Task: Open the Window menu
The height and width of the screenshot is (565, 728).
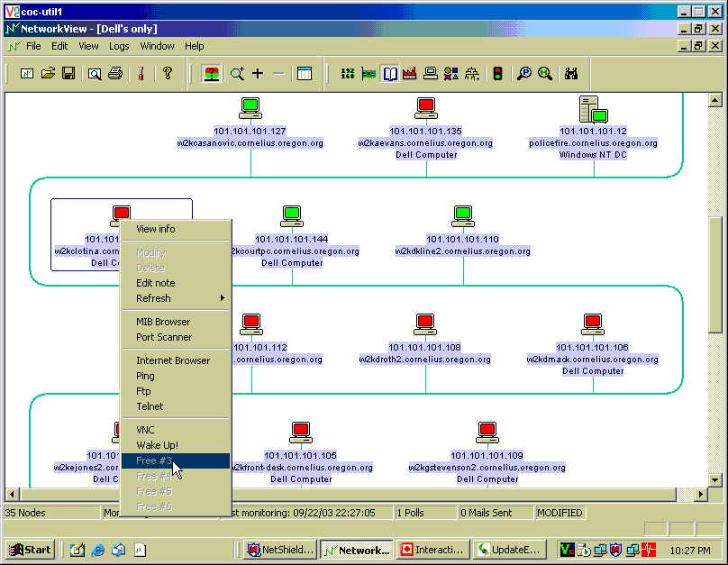Action: (x=157, y=46)
